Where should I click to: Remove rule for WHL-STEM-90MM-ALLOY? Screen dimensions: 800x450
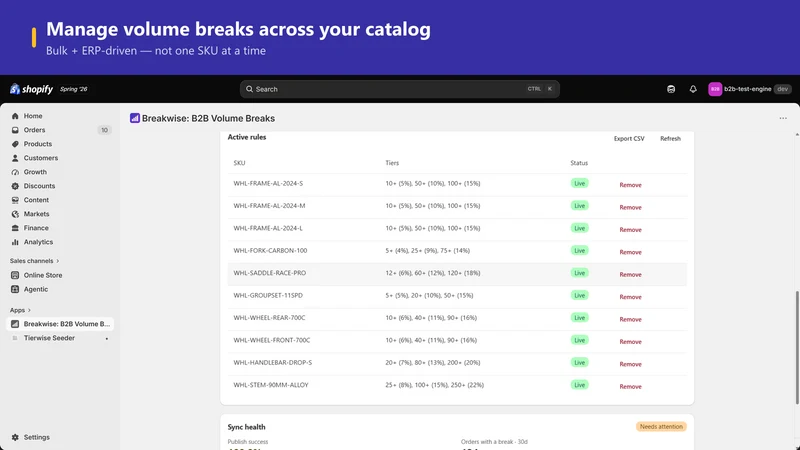[631, 386]
